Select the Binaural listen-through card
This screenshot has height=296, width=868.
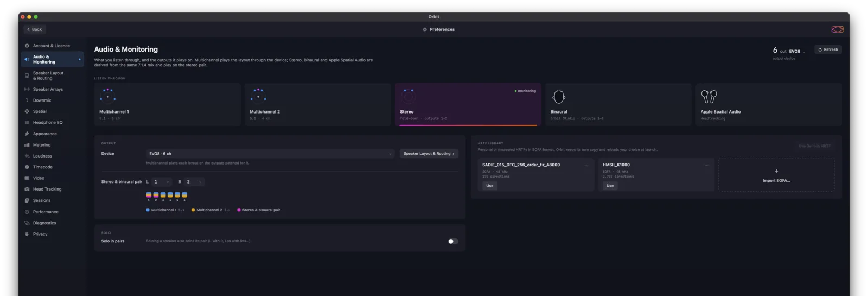pos(618,104)
